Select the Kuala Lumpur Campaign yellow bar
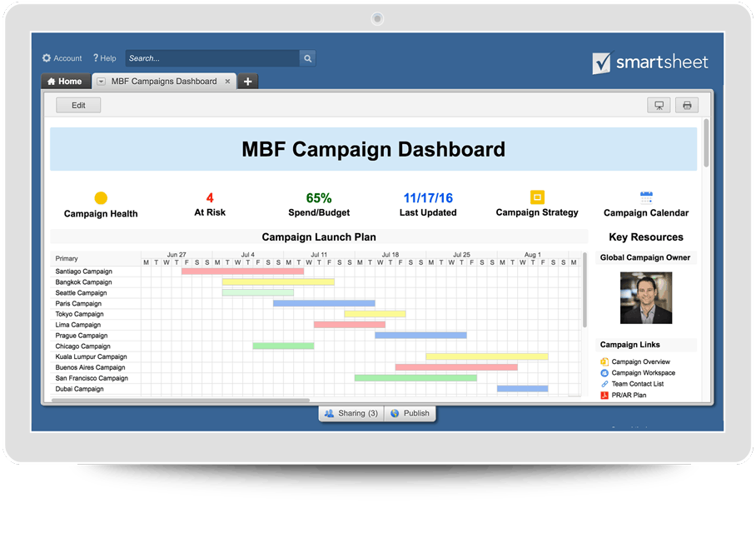Image resolution: width=756 pixels, height=533 pixels. click(487, 357)
